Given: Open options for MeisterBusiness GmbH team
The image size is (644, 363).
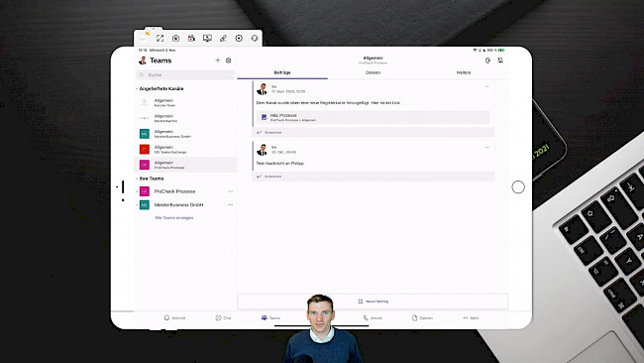Looking at the screenshot, I should [x=231, y=204].
